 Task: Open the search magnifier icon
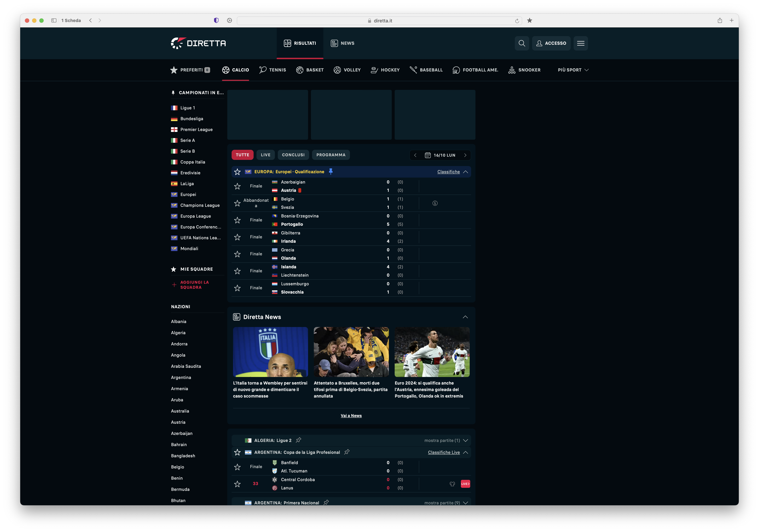(x=522, y=43)
